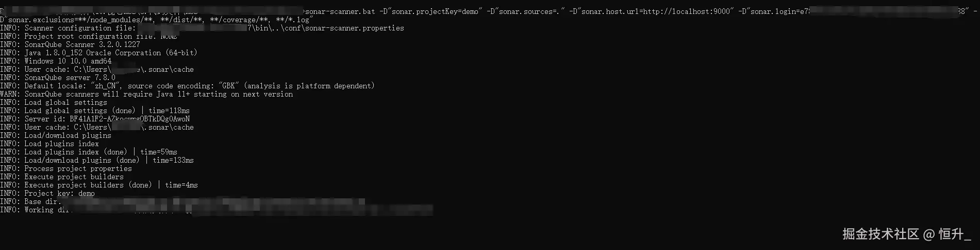This screenshot has height=250, width=980.
Task: Click the Default locale zh_CN line
Action: pos(187,86)
